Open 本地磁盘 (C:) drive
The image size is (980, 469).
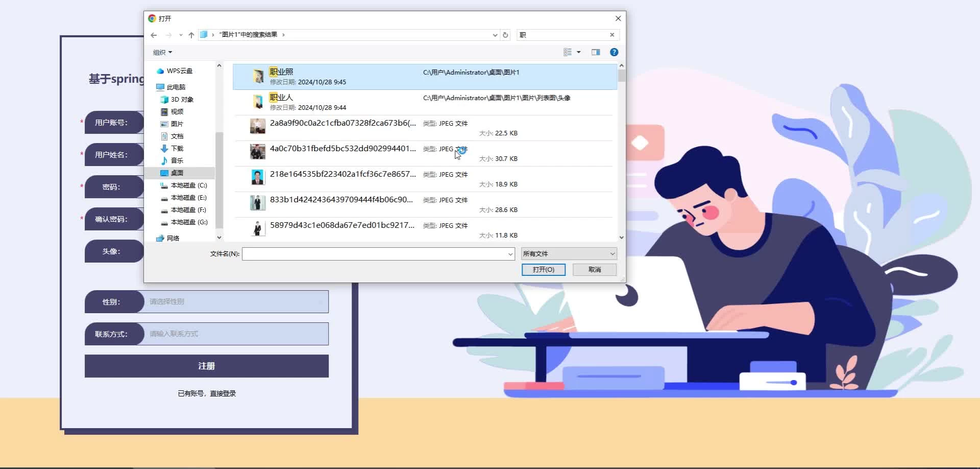click(x=184, y=185)
